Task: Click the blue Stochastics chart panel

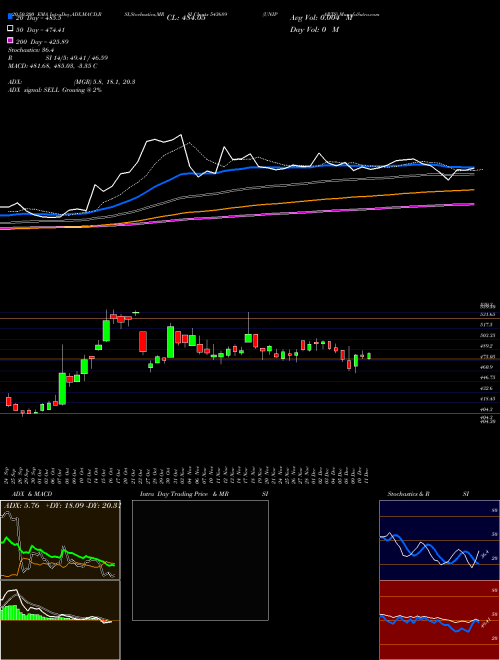Action: [439, 540]
